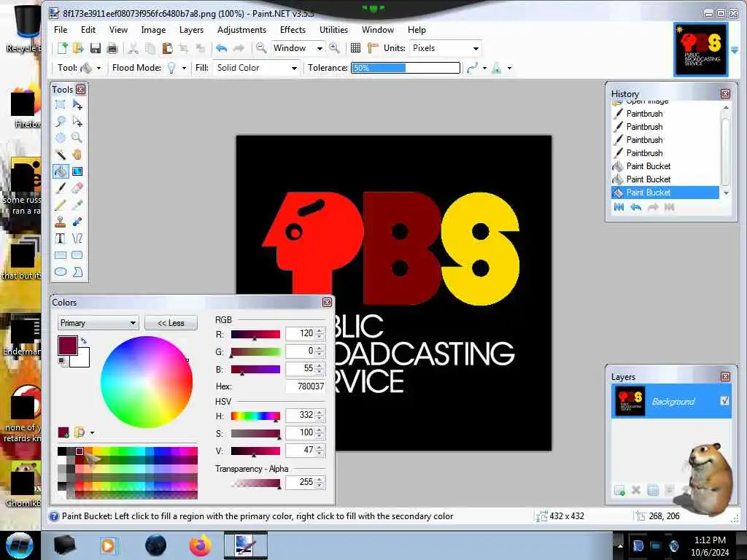Select the Ellipse shape tool
Image resolution: width=747 pixels, height=560 pixels.
(x=61, y=272)
